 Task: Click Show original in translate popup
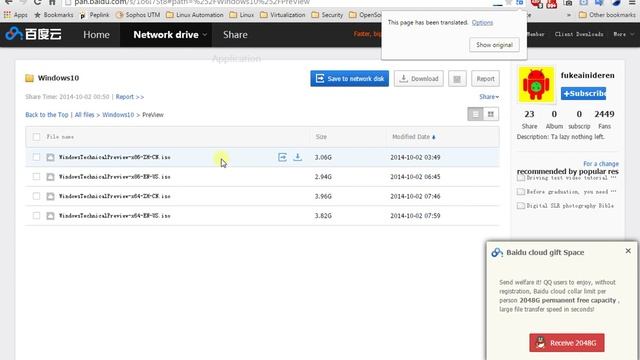pos(494,45)
